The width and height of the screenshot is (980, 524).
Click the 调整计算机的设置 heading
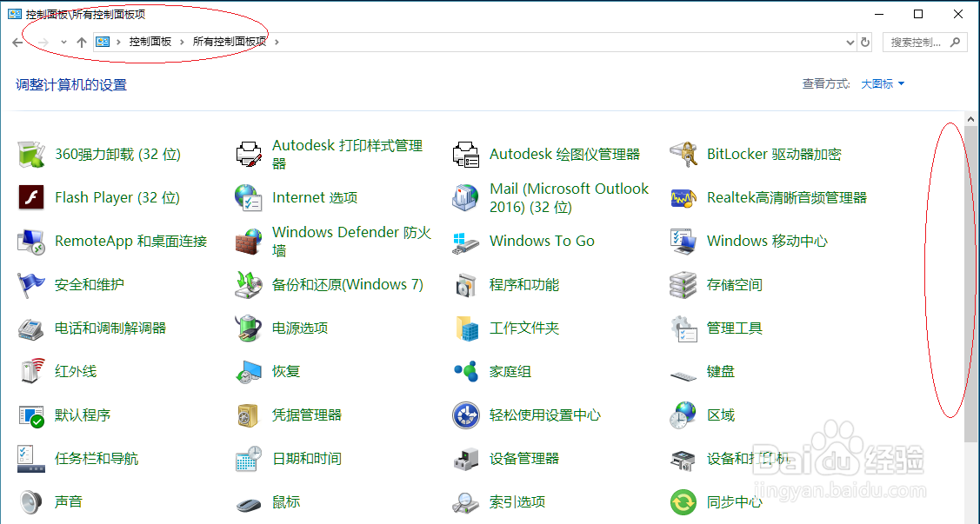tap(71, 85)
